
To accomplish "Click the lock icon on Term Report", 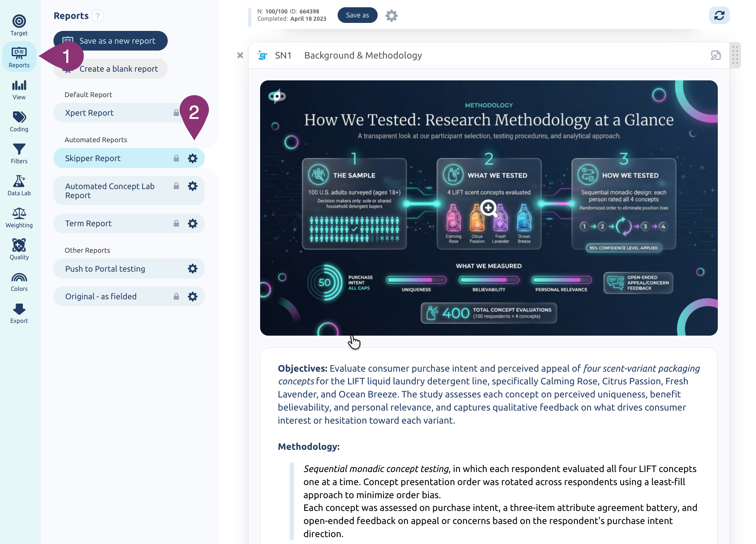I will (x=176, y=223).
